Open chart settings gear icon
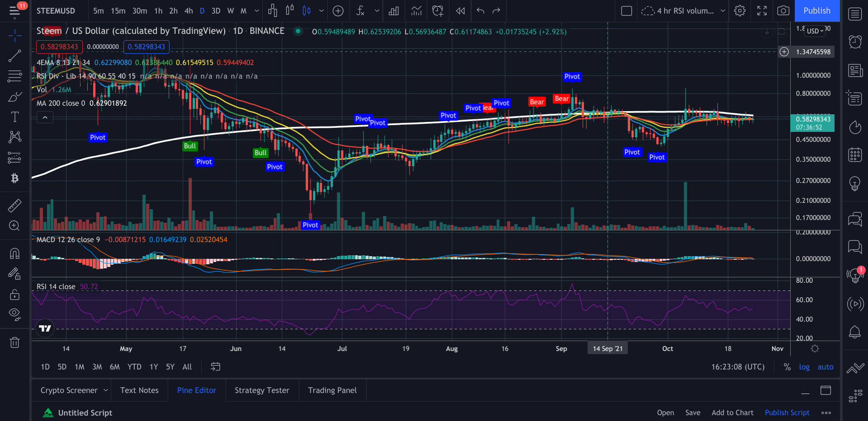The image size is (868, 421). click(x=740, y=11)
